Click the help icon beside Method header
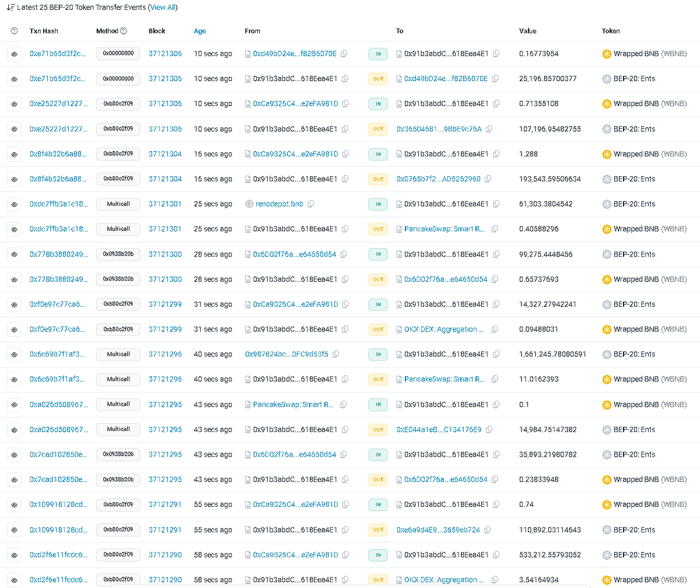This screenshot has height=588, width=700. [124, 31]
